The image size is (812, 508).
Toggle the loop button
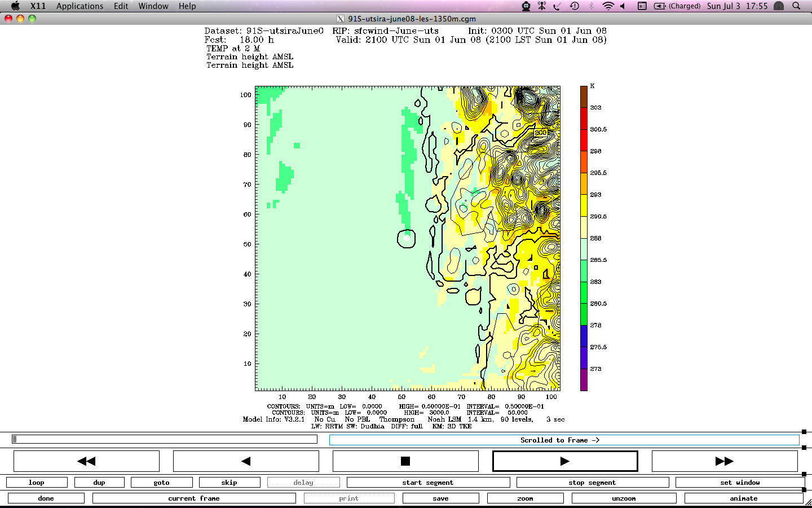click(37, 483)
